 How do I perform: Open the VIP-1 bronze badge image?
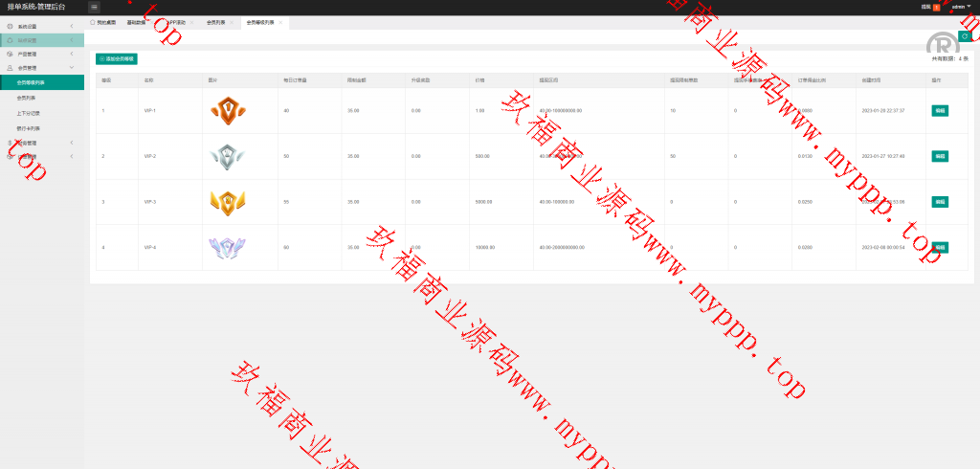point(229,111)
